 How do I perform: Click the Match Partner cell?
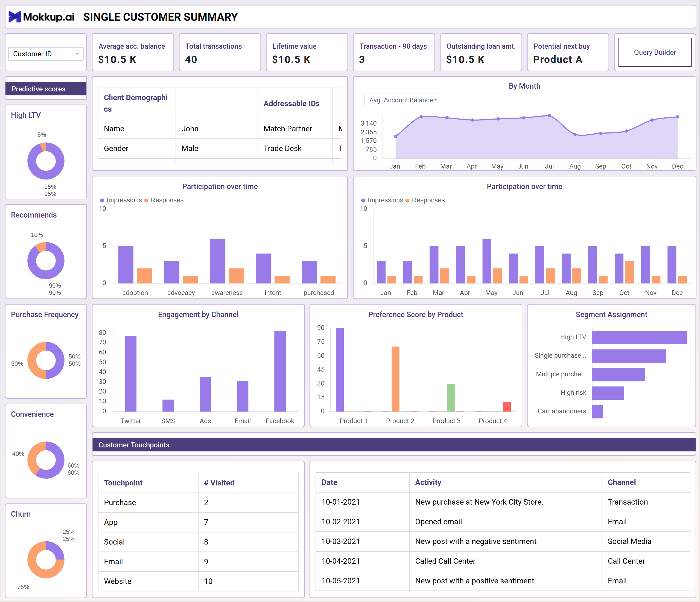[x=295, y=129]
